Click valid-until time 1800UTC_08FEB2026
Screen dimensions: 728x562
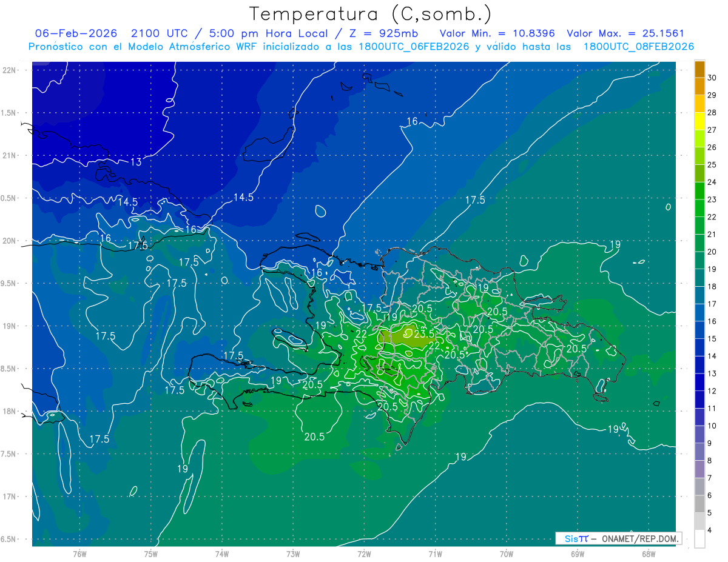[x=639, y=47]
